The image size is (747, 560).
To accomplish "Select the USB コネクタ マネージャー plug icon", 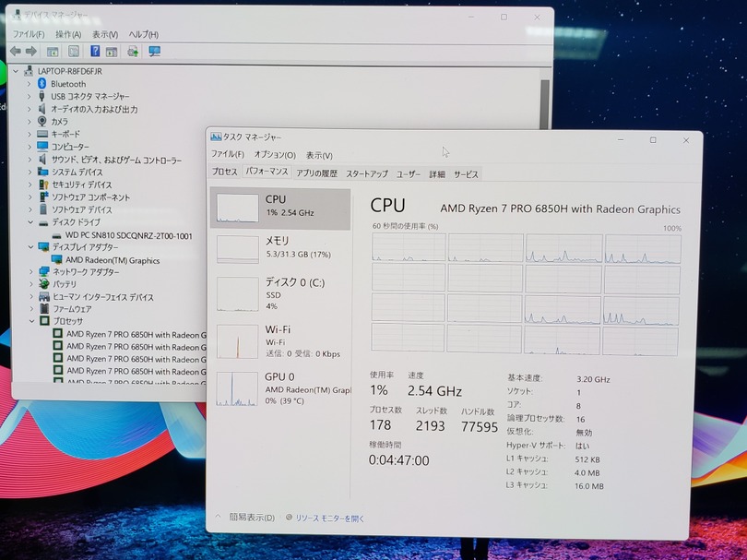I will click(41, 96).
